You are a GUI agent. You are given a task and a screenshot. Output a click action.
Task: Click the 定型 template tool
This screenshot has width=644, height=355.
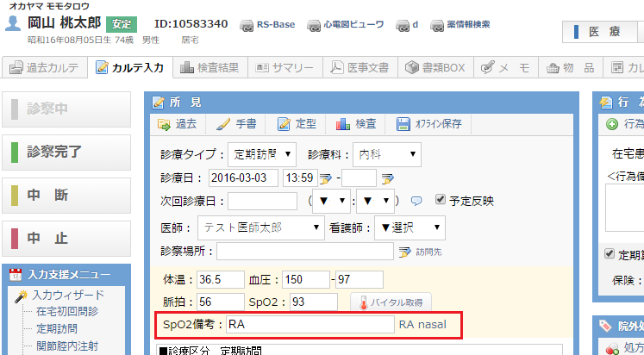click(297, 124)
